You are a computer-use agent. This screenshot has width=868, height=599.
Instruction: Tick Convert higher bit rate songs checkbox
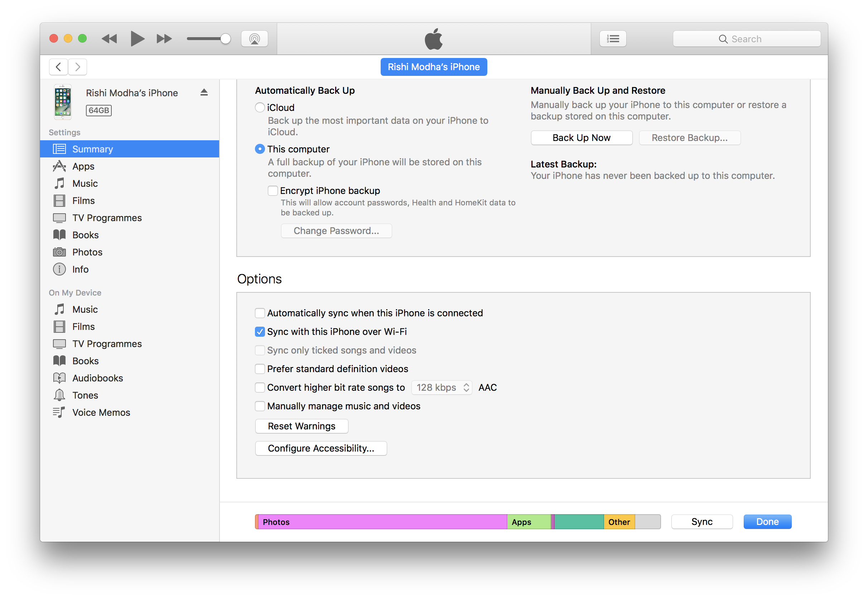pyautogui.click(x=260, y=388)
